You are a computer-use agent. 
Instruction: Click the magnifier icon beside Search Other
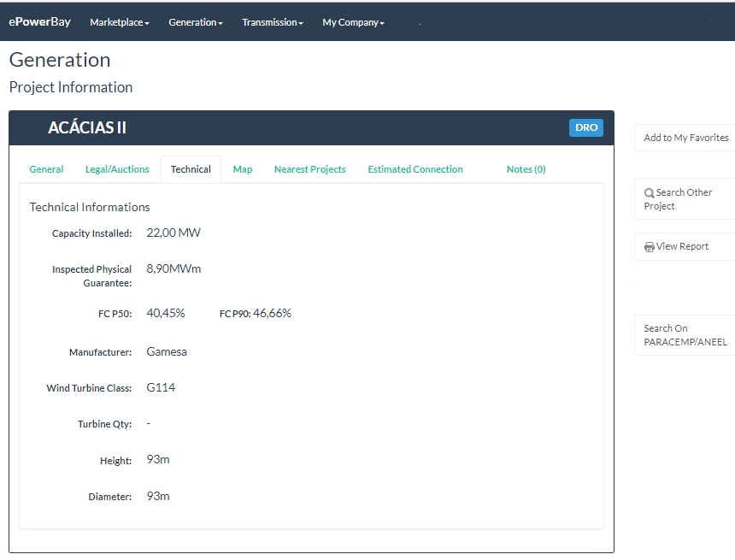coord(650,192)
